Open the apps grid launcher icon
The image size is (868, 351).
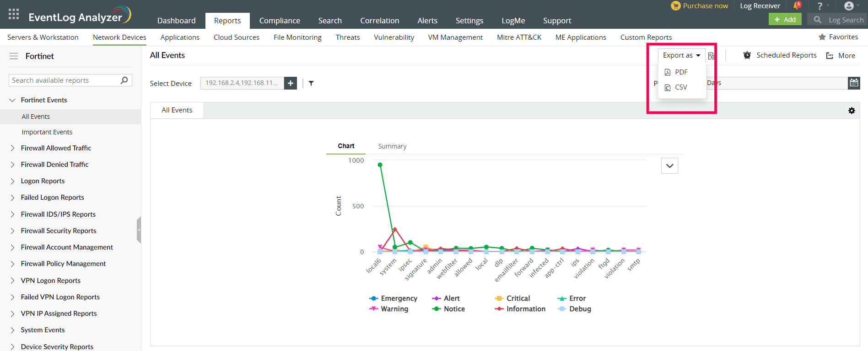click(x=14, y=14)
